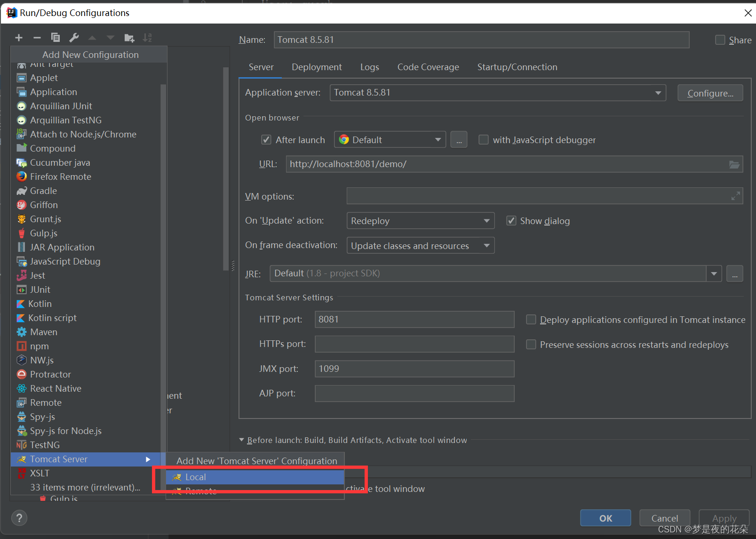This screenshot has width=756, height=539.
Task: Click the Copy Configuration icon
Action: coord(56,38)
